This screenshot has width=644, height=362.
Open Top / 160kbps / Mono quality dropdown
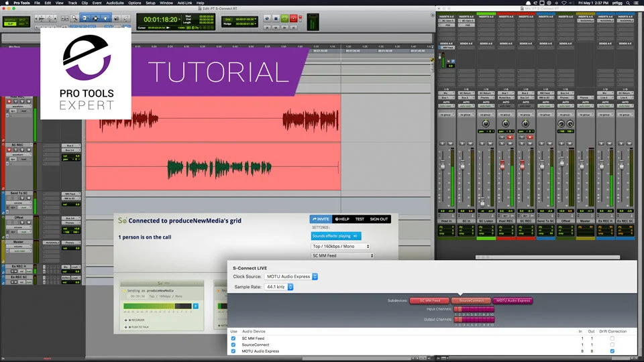[341, 246]
